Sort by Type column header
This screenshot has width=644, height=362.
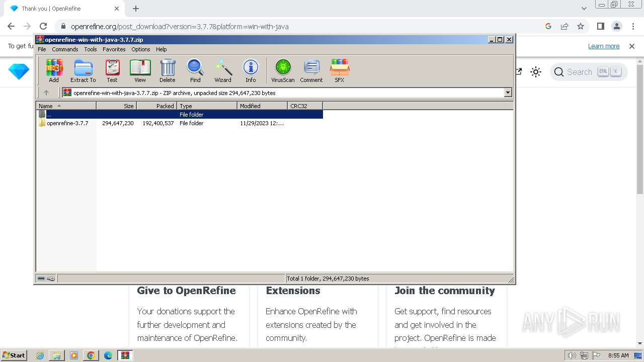(207, 106)
